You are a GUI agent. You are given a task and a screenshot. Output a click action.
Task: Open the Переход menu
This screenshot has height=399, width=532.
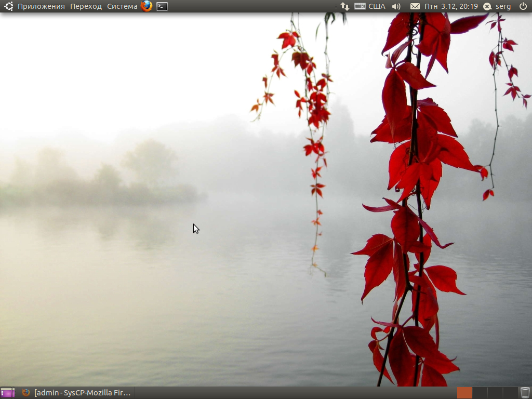click(x=86, y=6)
